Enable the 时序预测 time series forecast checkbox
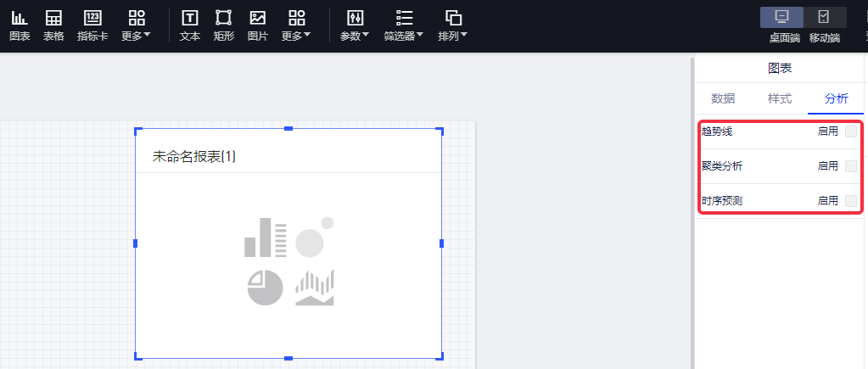The width and height of the screenshot is (868, 369). point(851,201)
